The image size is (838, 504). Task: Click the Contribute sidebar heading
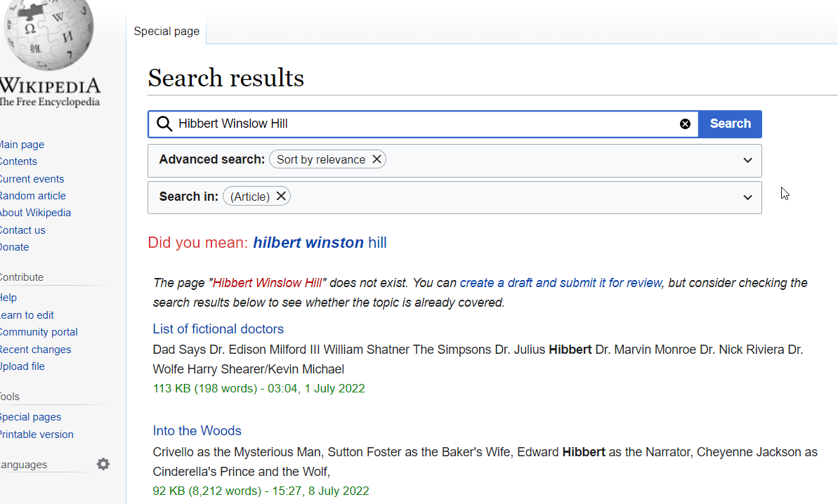click(x=21, y=277)
